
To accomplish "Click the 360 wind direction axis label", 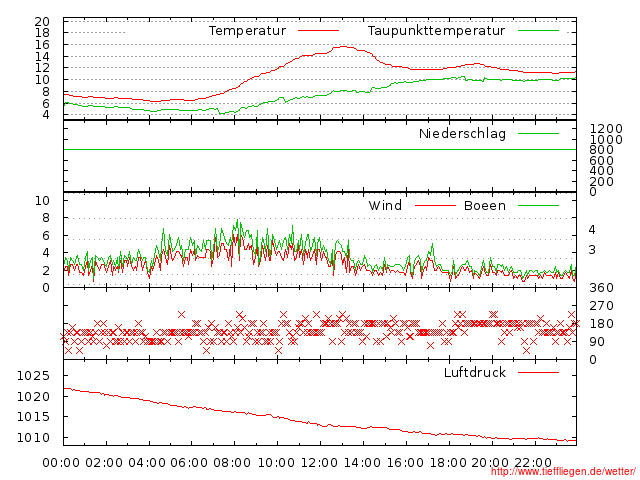I will click(x=601, y=288).
